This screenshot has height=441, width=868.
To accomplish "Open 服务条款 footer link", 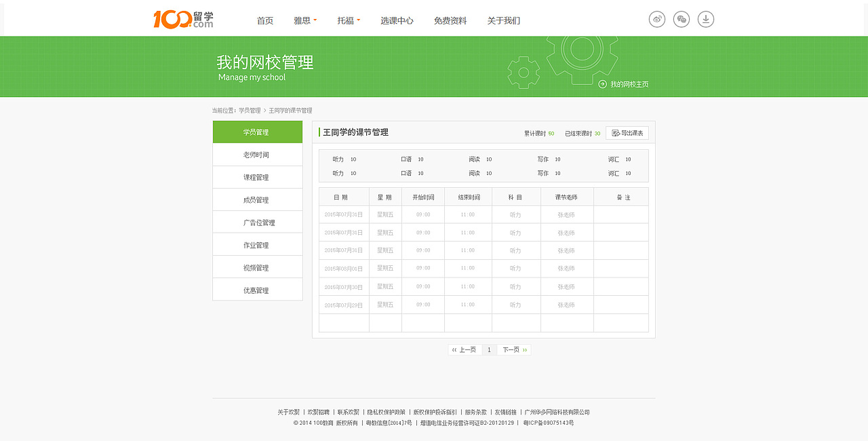I will 476,412.
